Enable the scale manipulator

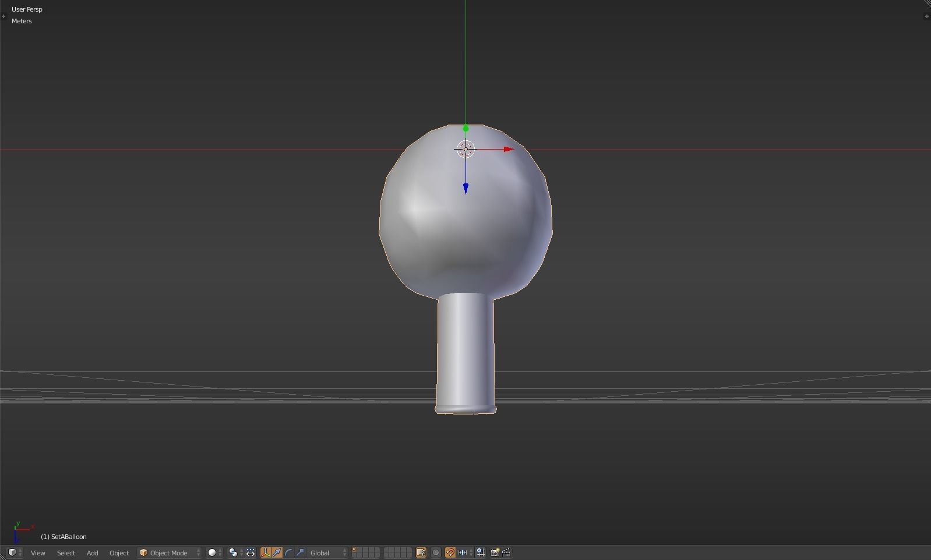click(x=300, y=552)
